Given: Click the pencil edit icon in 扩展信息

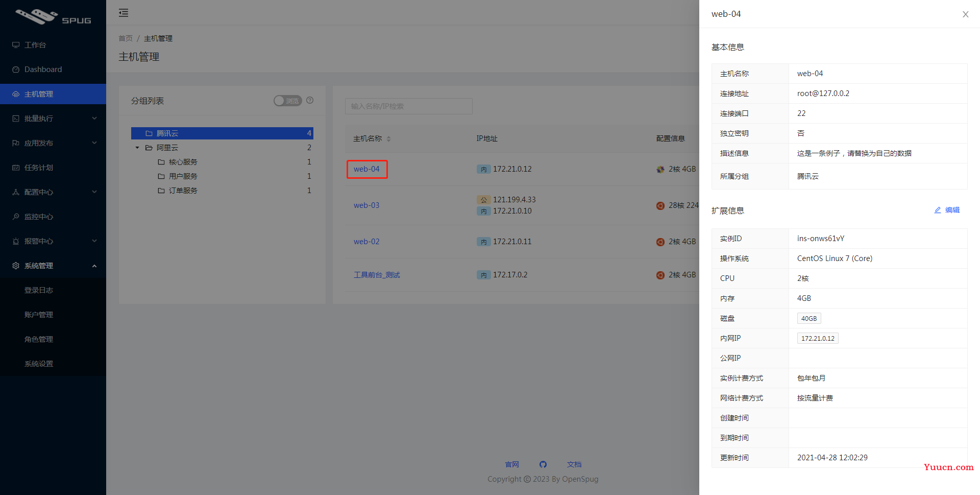Looking at the screenshot, I should click(x=938, y=210).
